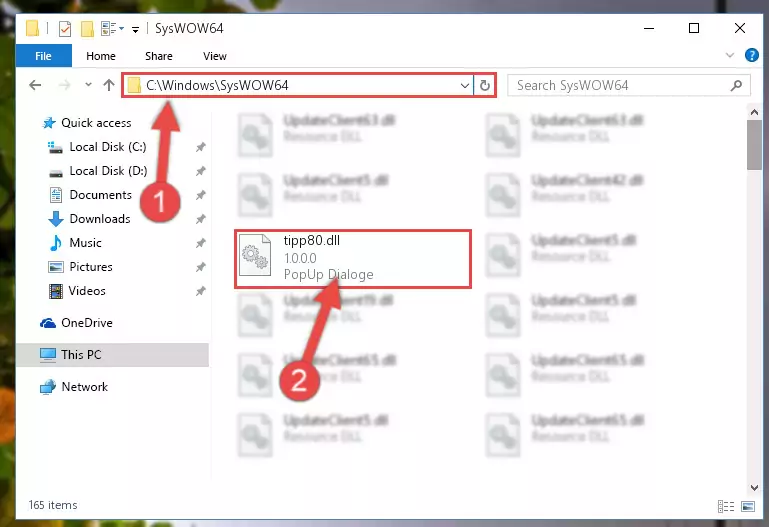The height and width of the screenshot is (527, 769).
Task: Switch to the View ribbon tab
Action: [x=215, y=56]
